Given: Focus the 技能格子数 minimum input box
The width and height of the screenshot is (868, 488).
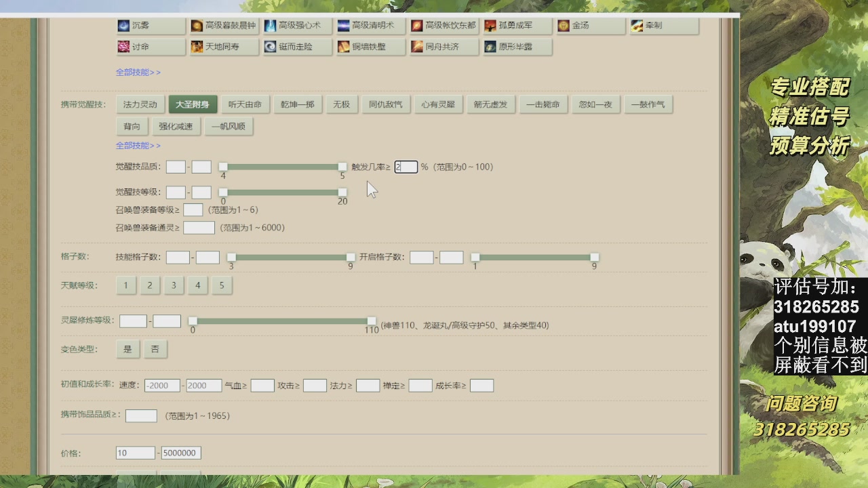Looking at the screenshot, I should coord(178,257).
